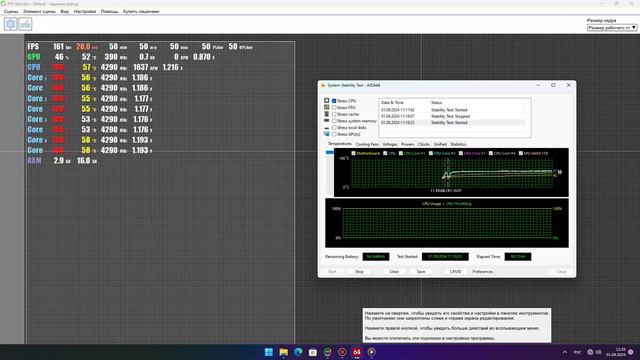Screen dimensions: 640x360
Task: Switch to the Cooling Fans tab
Action: (x=367, y=144)
